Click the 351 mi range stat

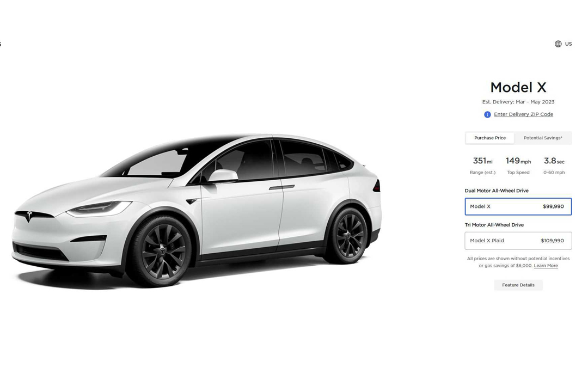[482, 166]
